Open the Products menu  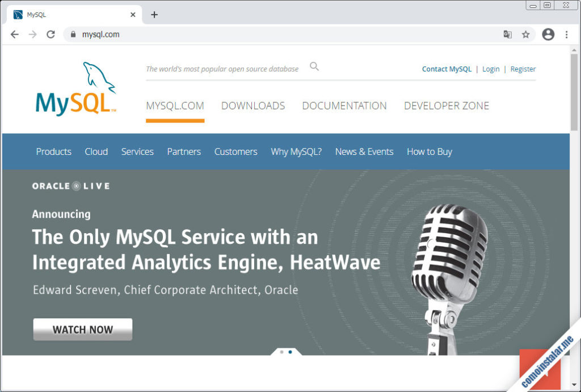click(x=53, y=151)
